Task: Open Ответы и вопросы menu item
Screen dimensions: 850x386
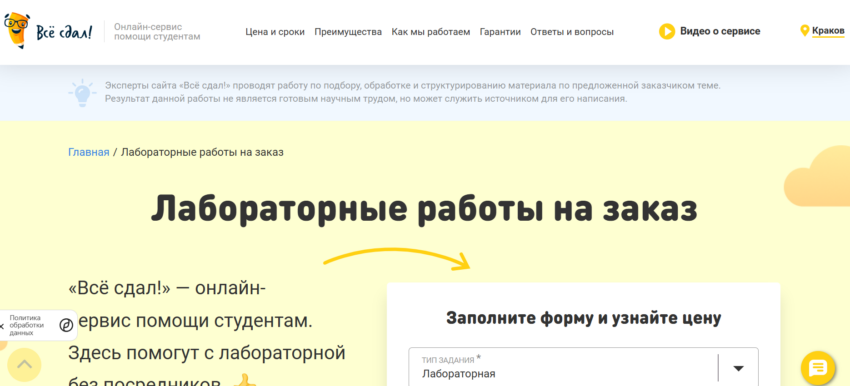Action: click(572, 32)
